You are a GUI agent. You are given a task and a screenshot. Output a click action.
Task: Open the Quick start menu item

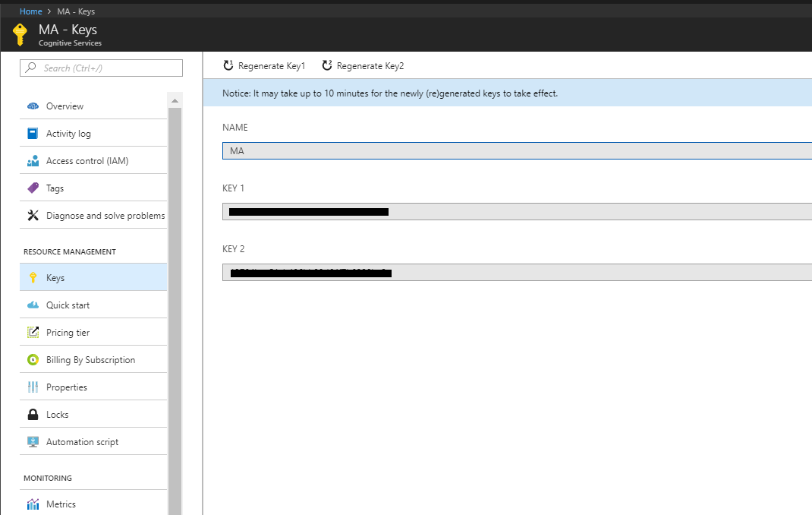tap(93, 305)
